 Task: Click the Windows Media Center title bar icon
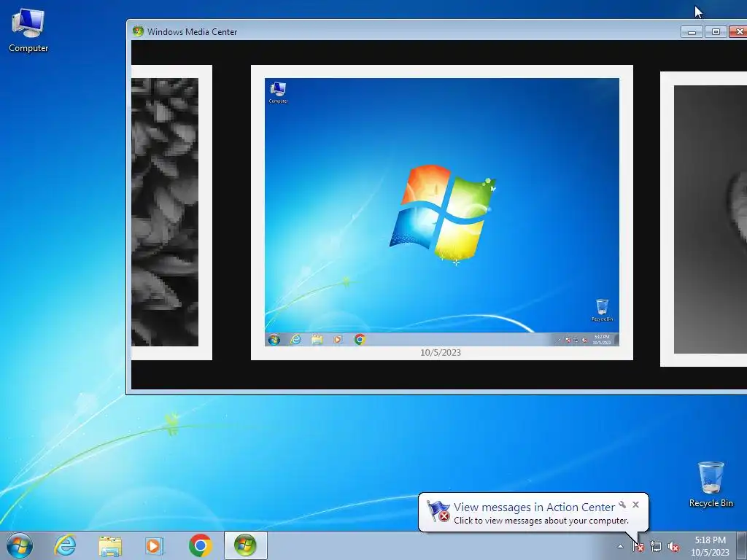tap(138, 31)
